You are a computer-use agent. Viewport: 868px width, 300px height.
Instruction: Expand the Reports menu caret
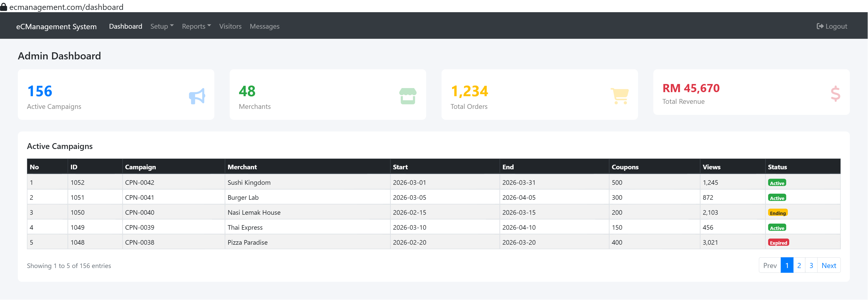[210, 26]
